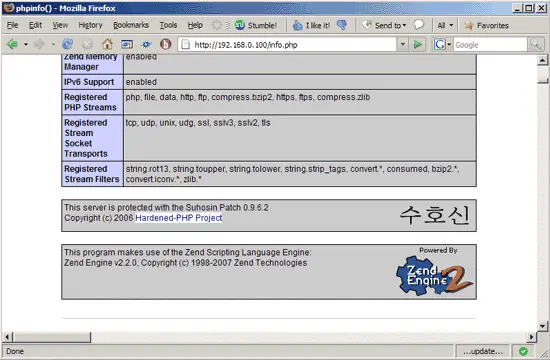Follow the Hardened-PHP Project link
Screen dimensions: 550x360
[179, 218]
